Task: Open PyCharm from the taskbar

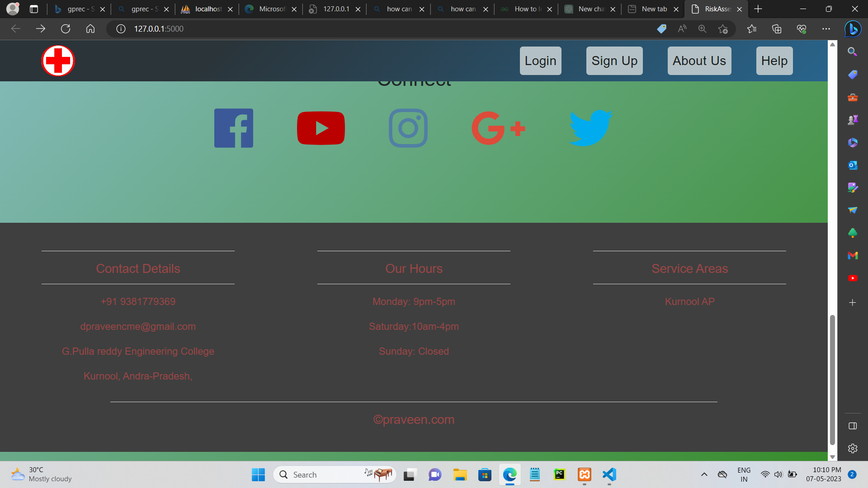Action: coord(560,474)
